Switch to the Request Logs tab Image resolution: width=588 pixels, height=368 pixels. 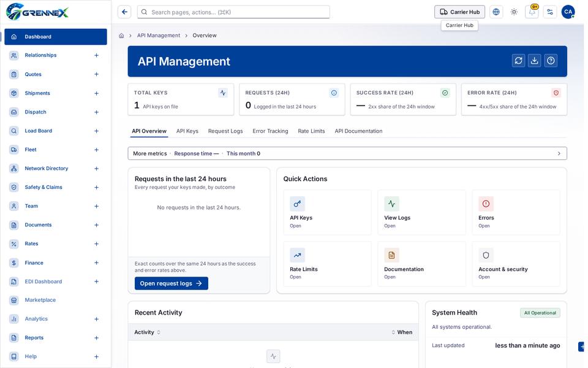[225, 131]
